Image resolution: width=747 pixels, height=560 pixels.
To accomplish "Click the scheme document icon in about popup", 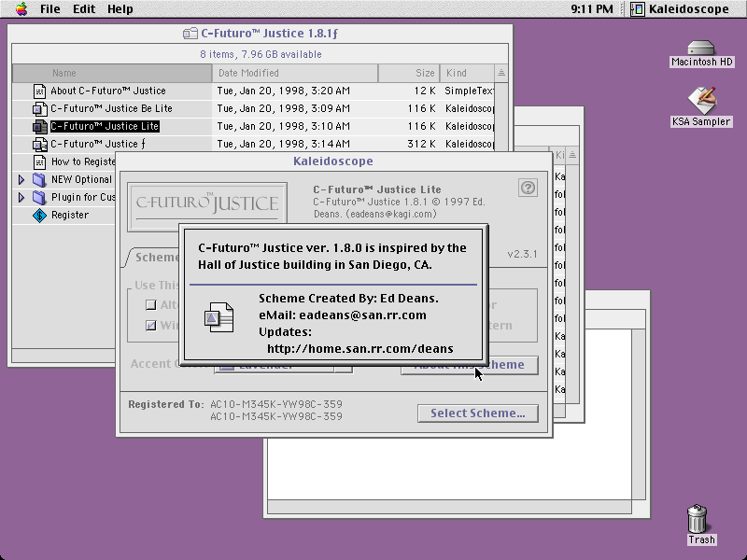I will click(218, 317).
